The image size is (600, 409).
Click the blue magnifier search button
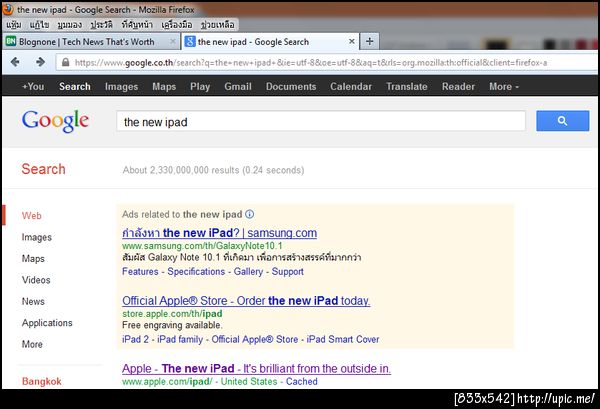coord(562,121)
